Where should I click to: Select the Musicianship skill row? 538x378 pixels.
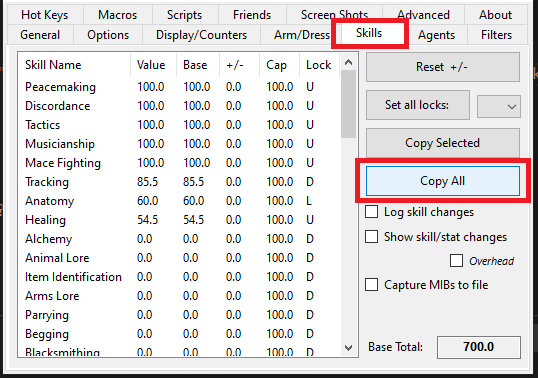(179, 144)
